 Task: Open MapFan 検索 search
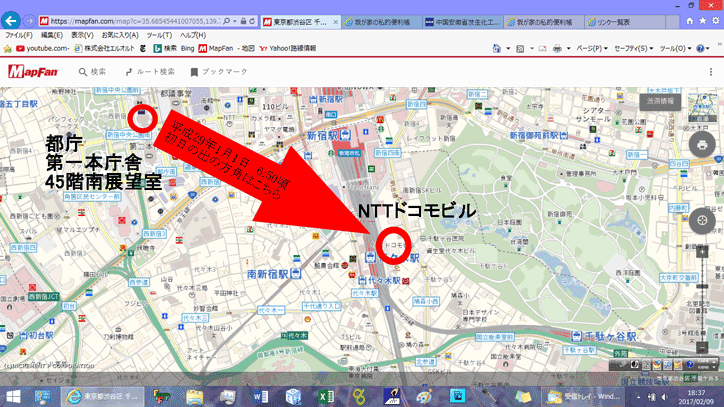point(92,72)
